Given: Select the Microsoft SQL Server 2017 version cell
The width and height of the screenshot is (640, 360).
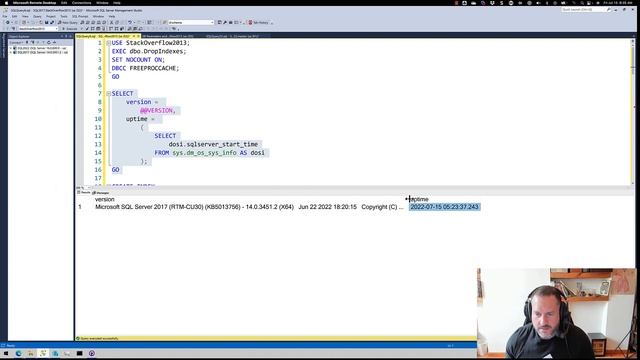Looking at the screenshot, I should pyautogui.click(x=249, y=207).
